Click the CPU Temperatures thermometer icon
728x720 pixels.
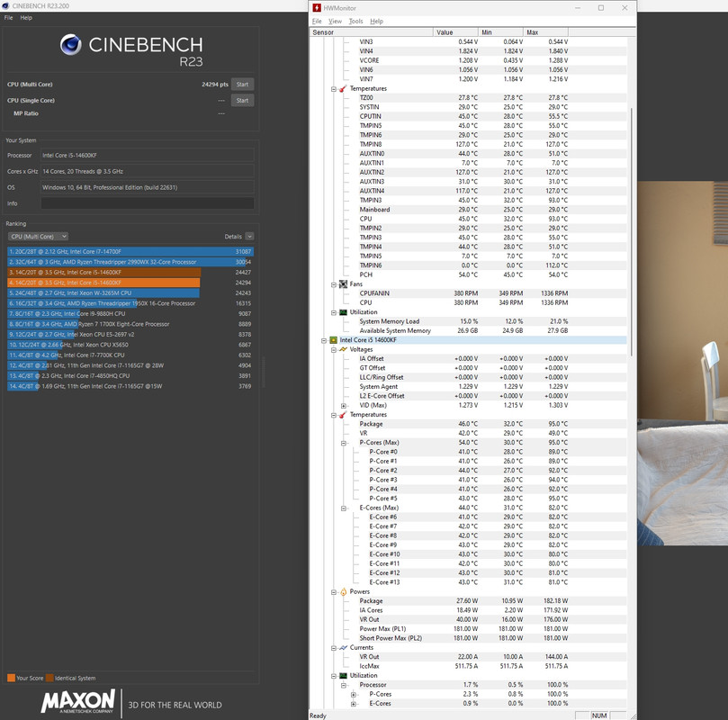pos(343,415)
